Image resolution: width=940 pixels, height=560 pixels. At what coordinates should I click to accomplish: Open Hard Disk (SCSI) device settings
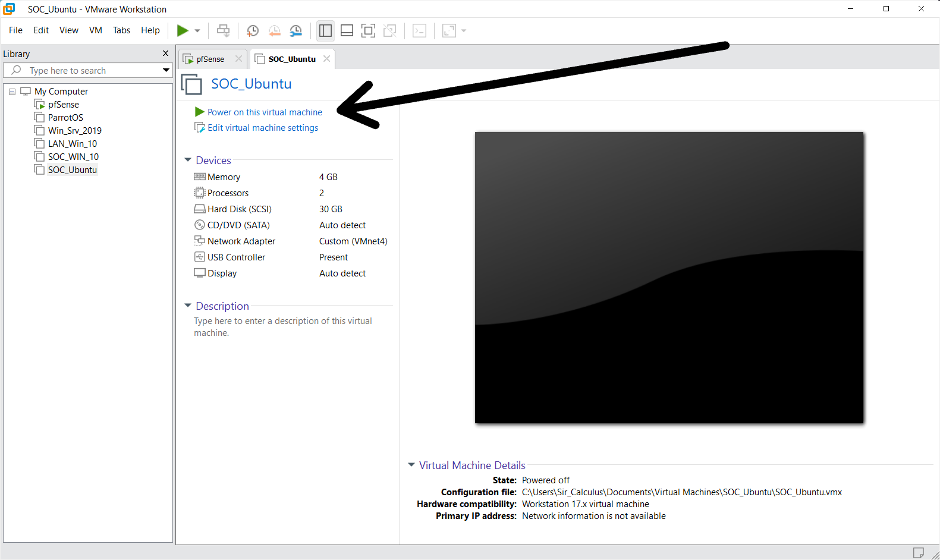(x=239, y=209)
